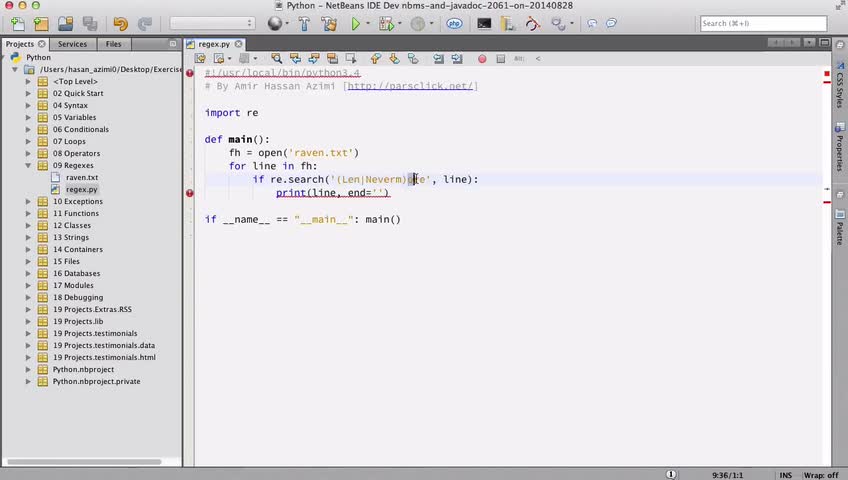The width and height of the screenshot is (848, 480).
Task: Open the Properties side panel
Action: click(x=840, y=147)
